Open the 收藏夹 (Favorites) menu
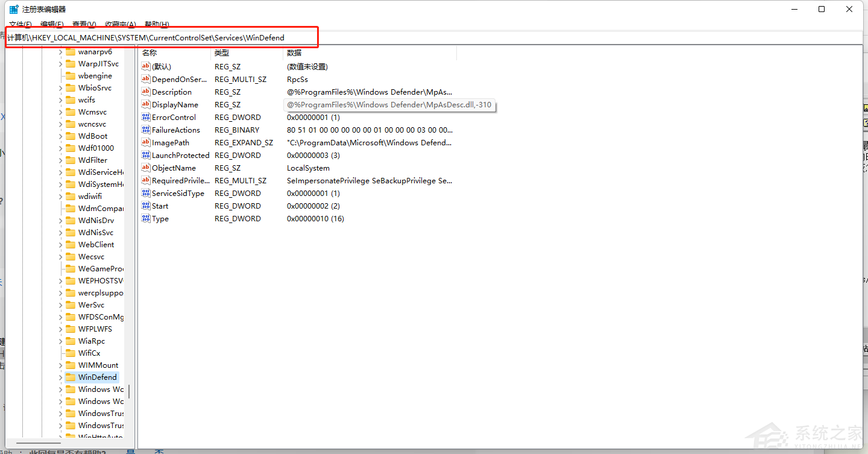The image size is (868, 454). 120,25
